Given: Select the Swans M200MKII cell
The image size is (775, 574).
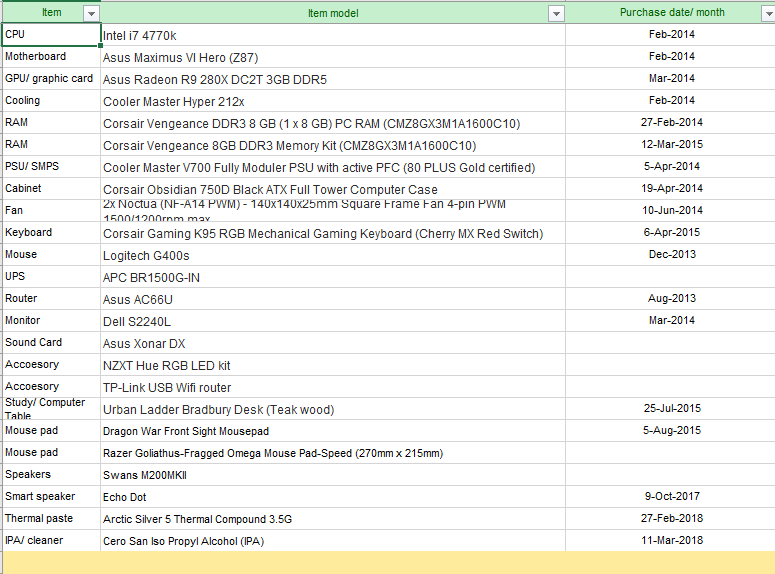Looking at the screenshot, I should pyautogui.click(x=333, y=475).
